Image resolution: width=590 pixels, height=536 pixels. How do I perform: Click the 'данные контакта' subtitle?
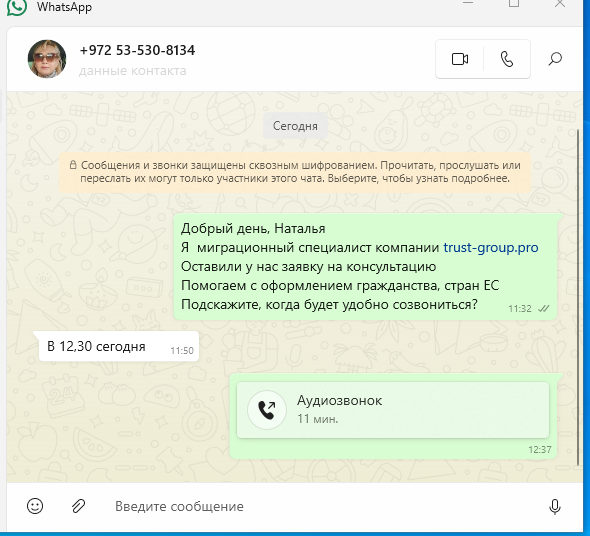click(x=132, y=71)
